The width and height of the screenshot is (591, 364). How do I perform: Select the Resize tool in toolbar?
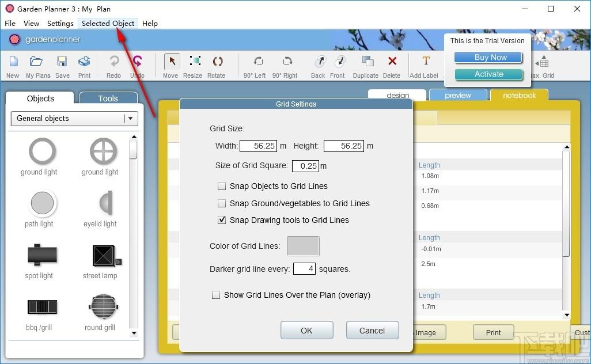click(x=195, y=61)
